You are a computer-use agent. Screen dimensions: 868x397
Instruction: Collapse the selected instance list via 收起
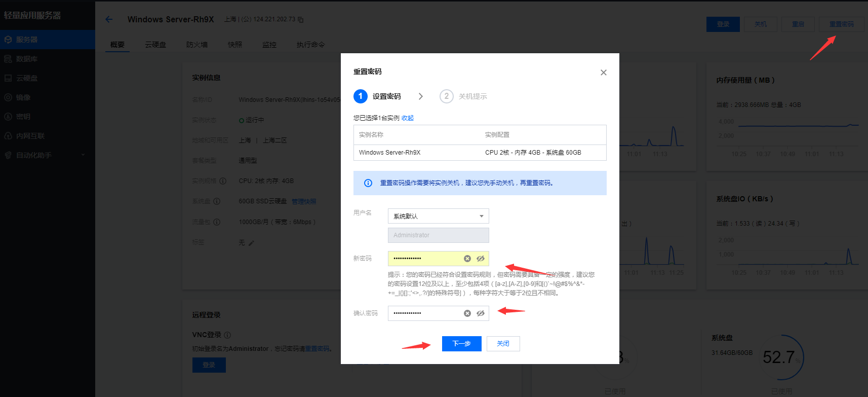click(x=408, y=118)
